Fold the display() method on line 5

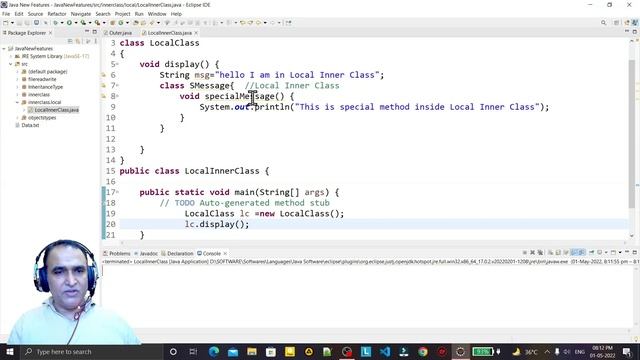118,64
